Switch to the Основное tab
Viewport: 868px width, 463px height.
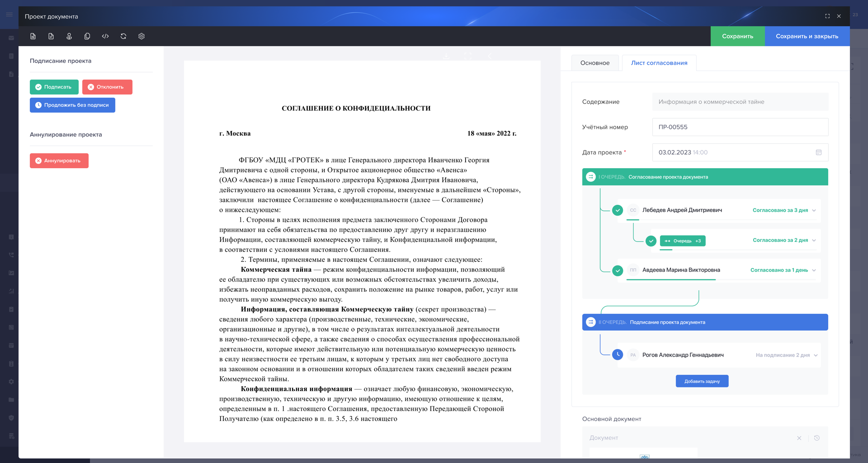tap(595, 63)
